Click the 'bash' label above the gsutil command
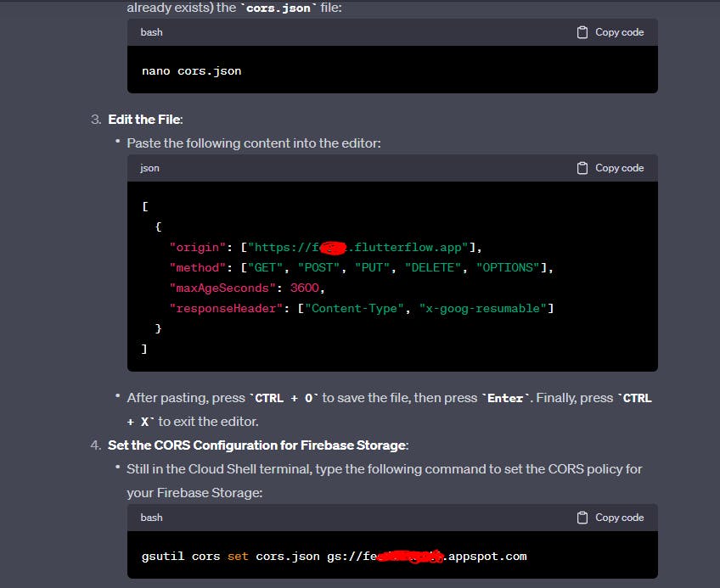The image size is (720, 588). [x=151, y=518]
